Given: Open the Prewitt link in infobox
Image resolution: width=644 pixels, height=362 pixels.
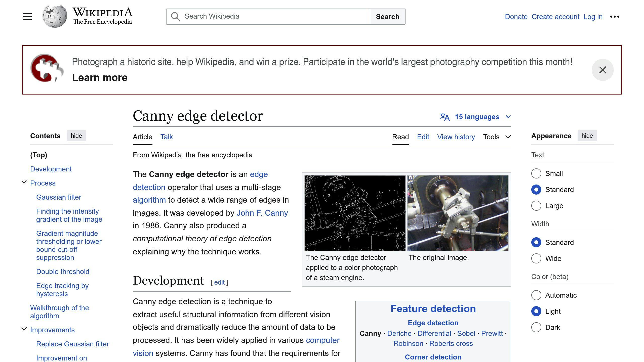Looking at the screenshot, I should pos(492,333).
